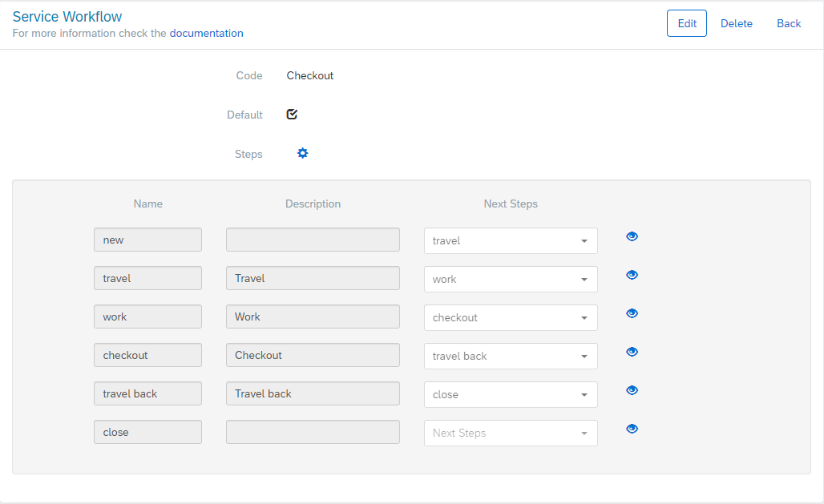Click the description field containing Checkout

click(x=313, y=355)
